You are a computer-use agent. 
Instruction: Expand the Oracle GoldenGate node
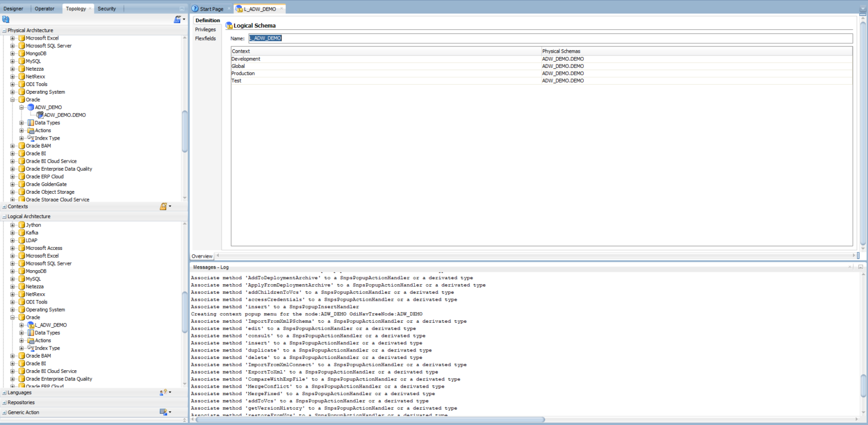(12, 184)
